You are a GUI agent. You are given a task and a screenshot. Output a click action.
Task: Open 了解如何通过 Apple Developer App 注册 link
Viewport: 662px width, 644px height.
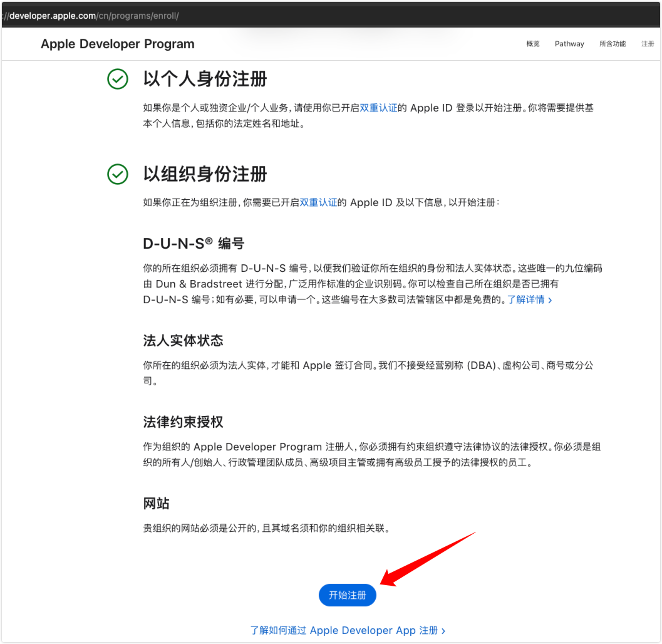(348, 630)
